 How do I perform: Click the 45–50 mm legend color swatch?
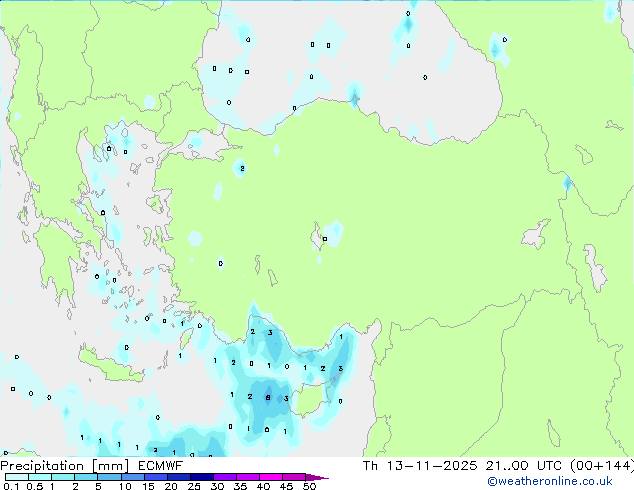294,477
